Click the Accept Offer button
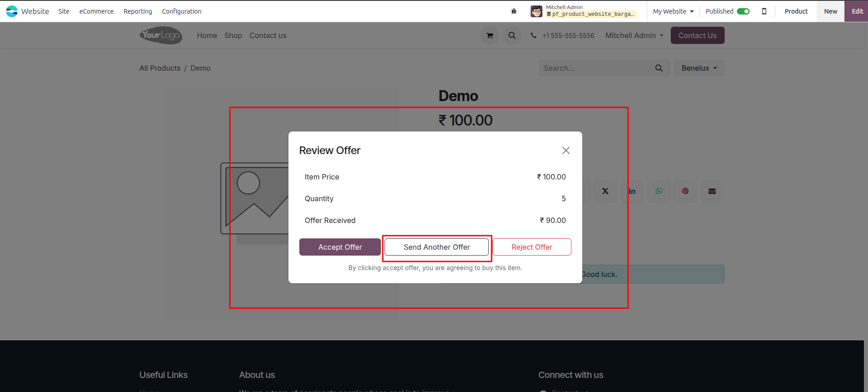 click(340, 247)
